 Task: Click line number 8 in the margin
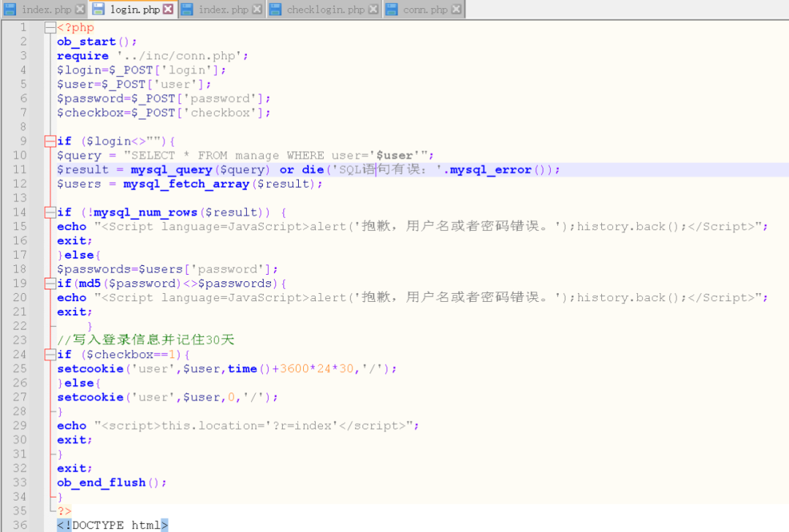point(23,127)
